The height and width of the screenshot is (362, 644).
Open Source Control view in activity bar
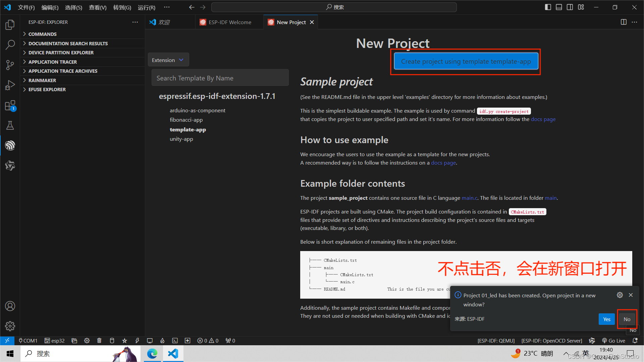tap(10, 65)
